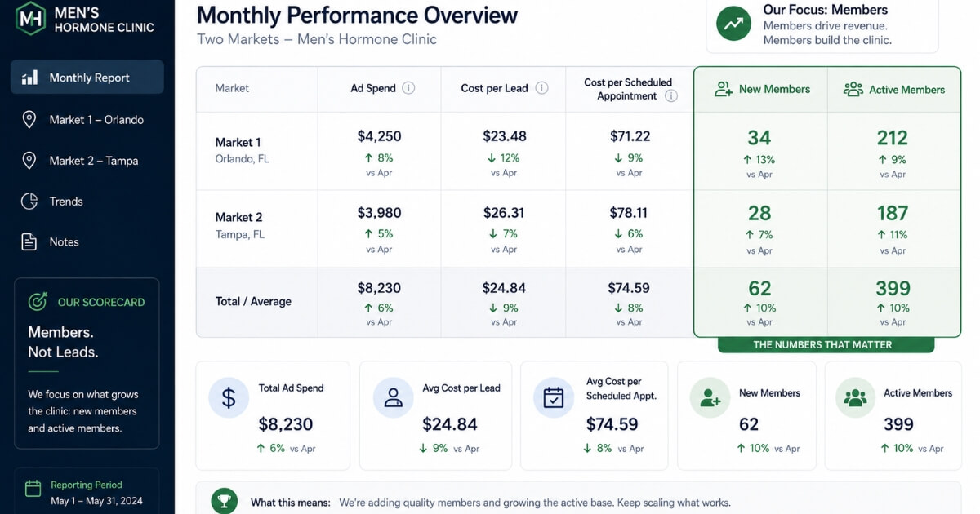Open the Notes section
This screenshot has height=514, width=980.
coord(87,241)
